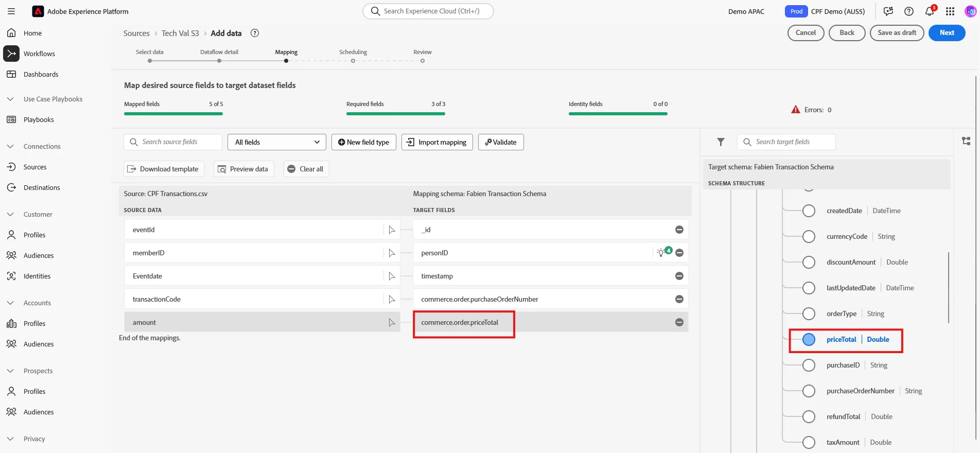Remove the timestamp mapping row
The height and width of the screenshot is (453, 980).
[679, 276]
